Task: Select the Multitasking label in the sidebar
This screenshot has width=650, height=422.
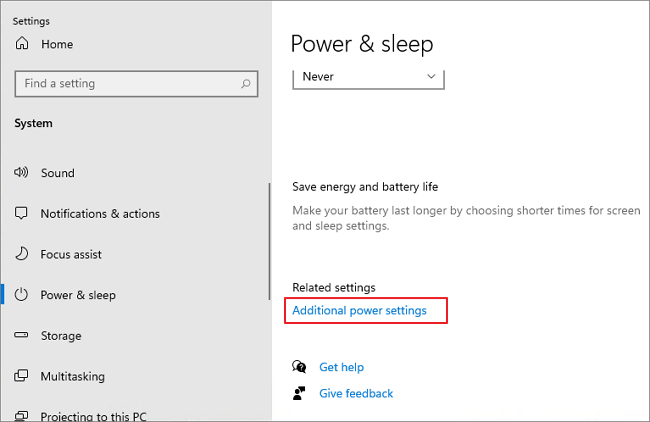Action: (71, 376)
